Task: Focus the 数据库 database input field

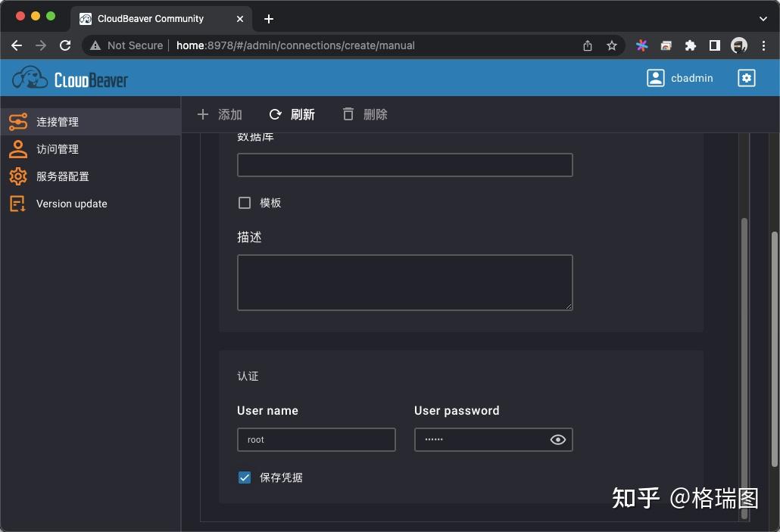Action: tap(405, 165)
